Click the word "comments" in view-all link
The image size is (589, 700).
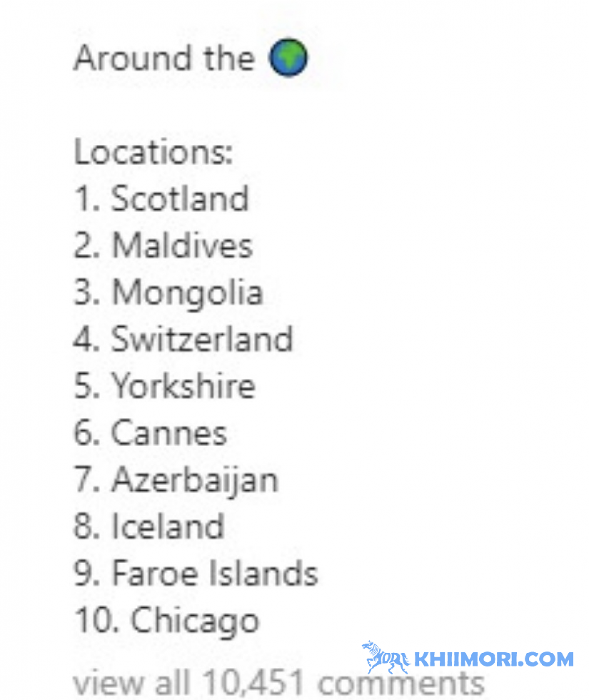pyautogui.click(x=401, y=684)
